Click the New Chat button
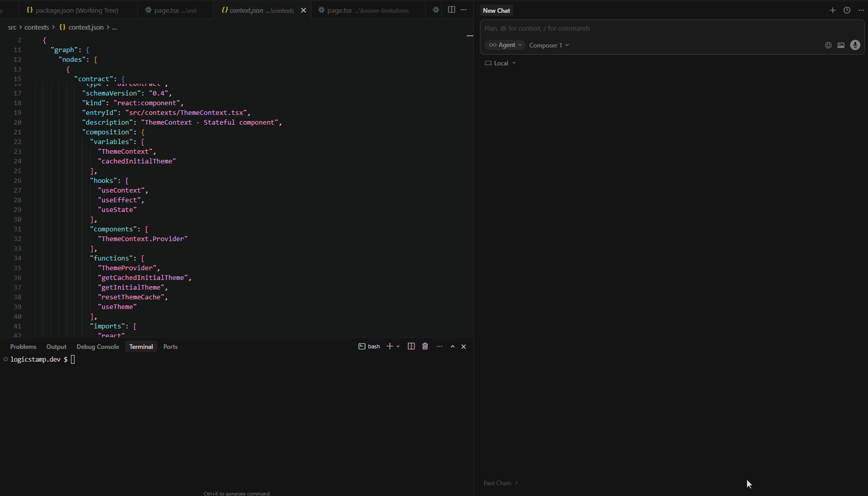 [496, 10]
